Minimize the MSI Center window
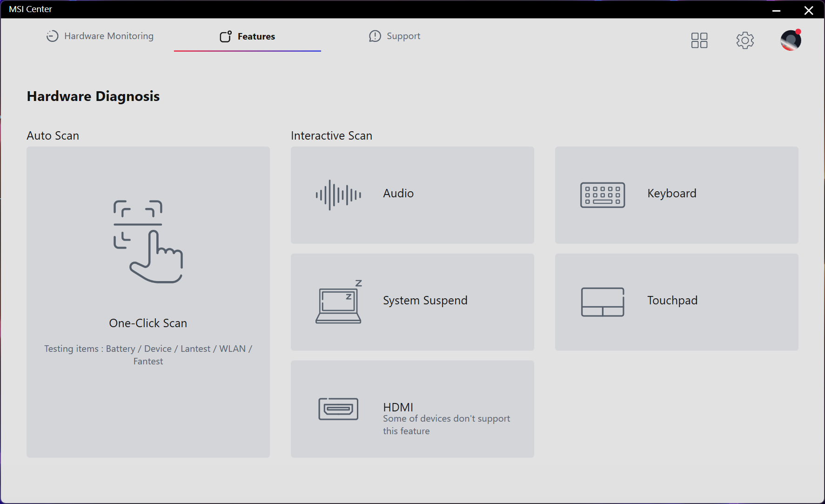This screenshot has width=825, height=504. (x=776, y=10)
